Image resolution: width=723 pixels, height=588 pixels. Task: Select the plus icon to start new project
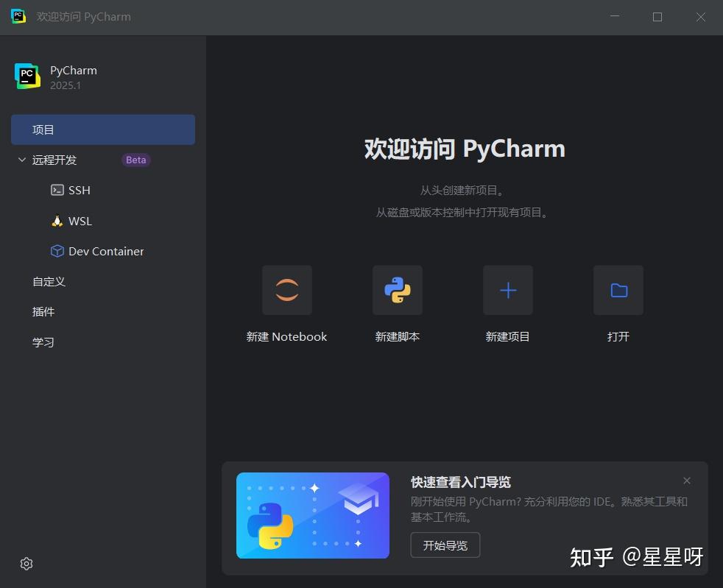coord(507,289)
